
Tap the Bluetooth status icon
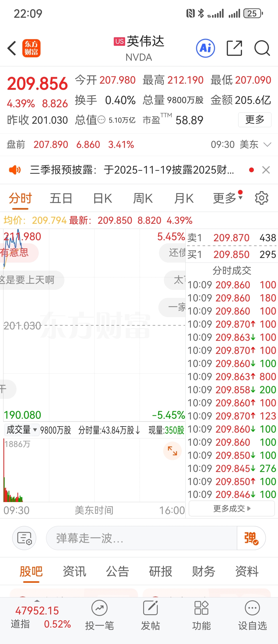point(201,13)
